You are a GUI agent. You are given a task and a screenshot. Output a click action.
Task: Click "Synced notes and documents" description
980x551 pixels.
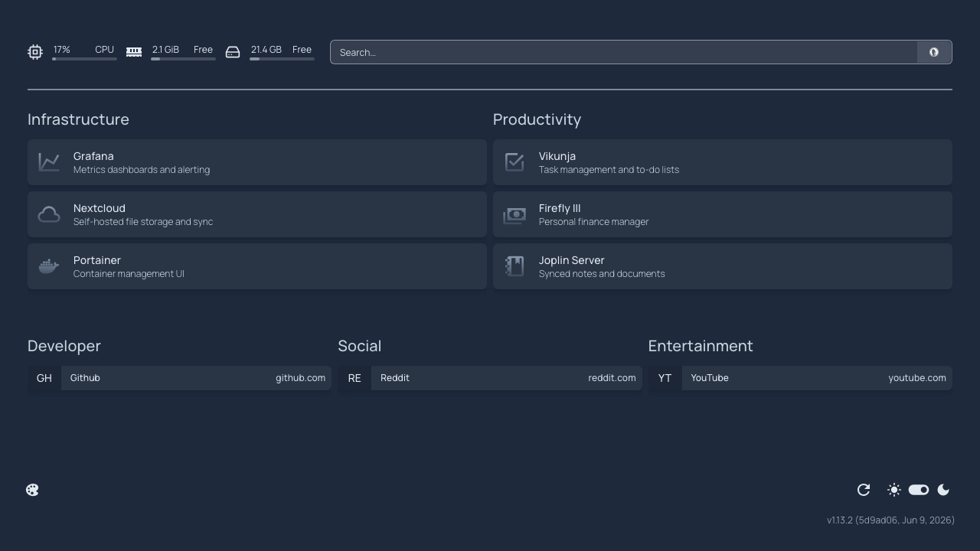pos(602,274)
